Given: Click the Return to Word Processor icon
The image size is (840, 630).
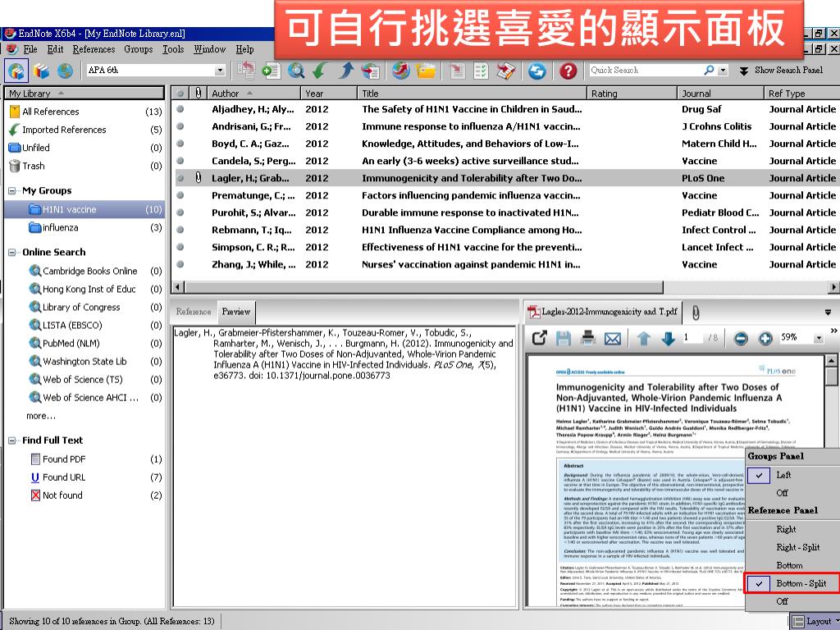Looking at the screenshot, I should (506, 71).
